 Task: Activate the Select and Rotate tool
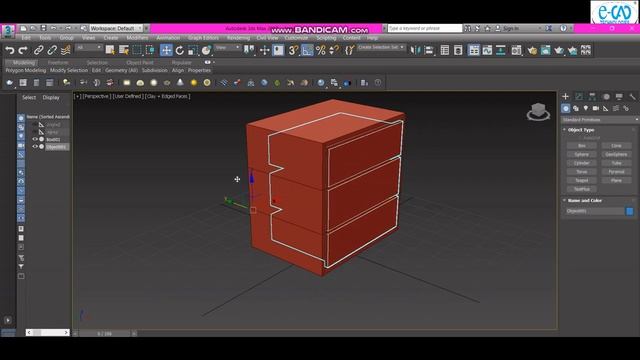tap(180, 50)
